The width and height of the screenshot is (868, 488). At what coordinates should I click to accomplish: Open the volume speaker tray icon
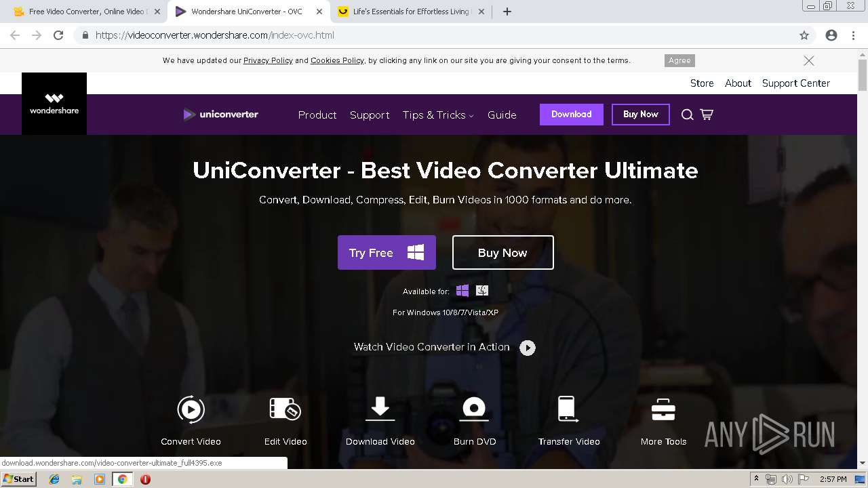point(787,479)
